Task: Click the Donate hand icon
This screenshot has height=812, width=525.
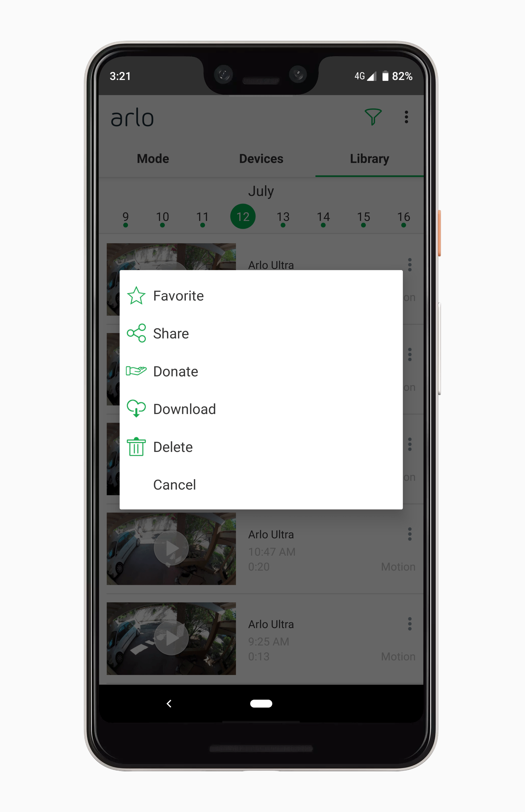Action: click(x=136, y=372)
